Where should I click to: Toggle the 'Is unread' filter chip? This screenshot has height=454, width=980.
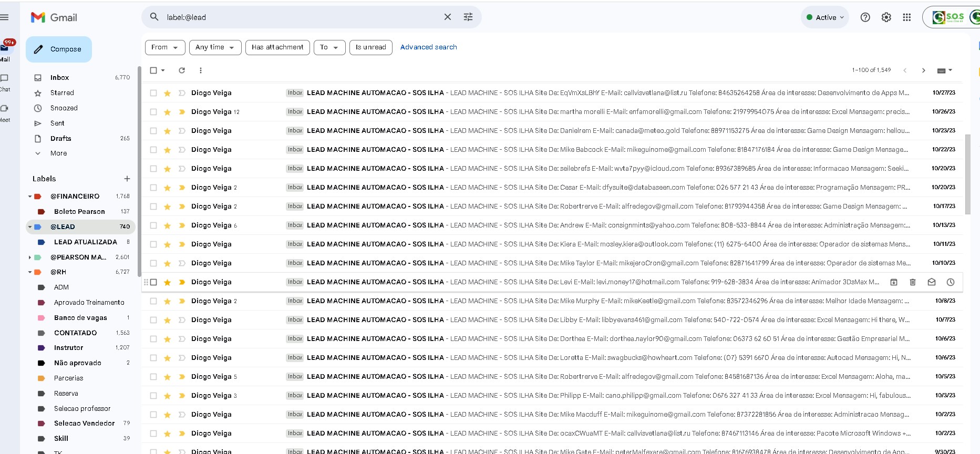point(370,47)
